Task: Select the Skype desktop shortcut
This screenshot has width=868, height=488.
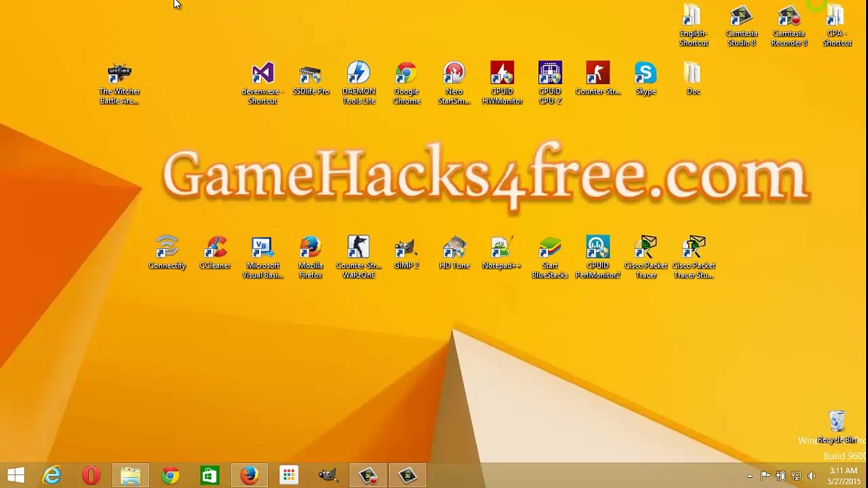Action: 646,79
